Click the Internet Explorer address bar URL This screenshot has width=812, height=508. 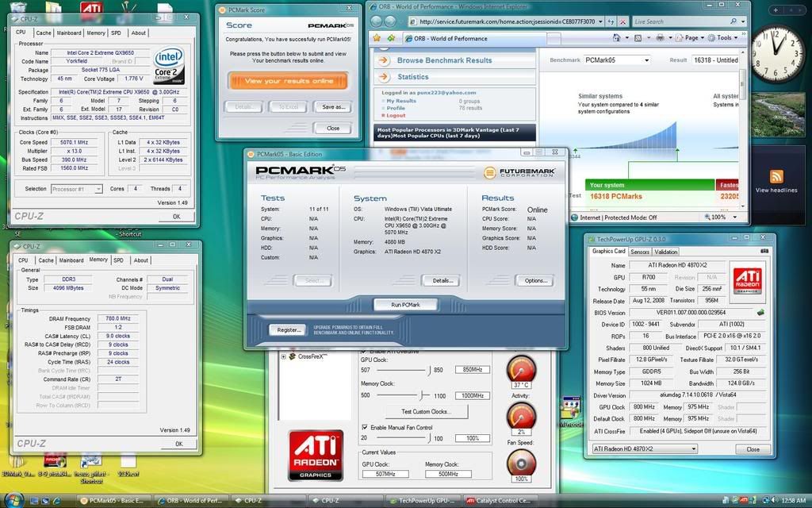click(x=507, y=21)
